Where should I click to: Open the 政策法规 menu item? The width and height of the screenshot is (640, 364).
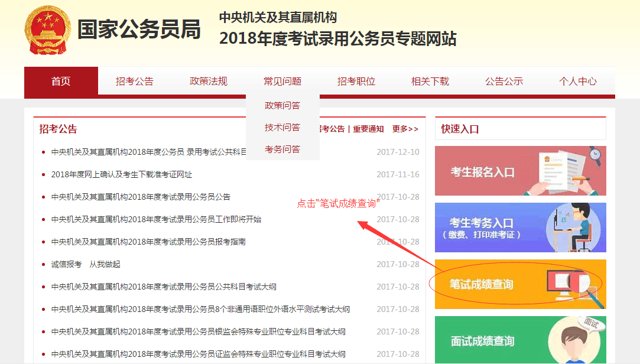208,82
